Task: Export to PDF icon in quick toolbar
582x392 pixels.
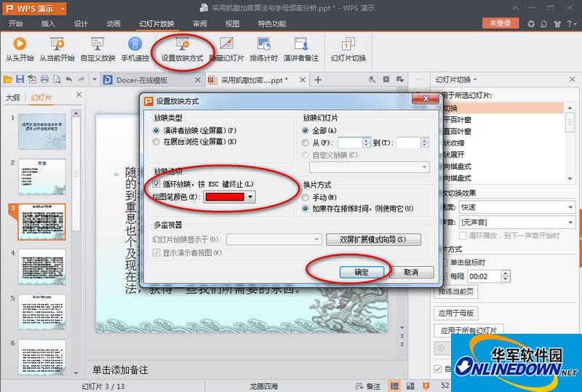Action: click(x=32, y=79)
